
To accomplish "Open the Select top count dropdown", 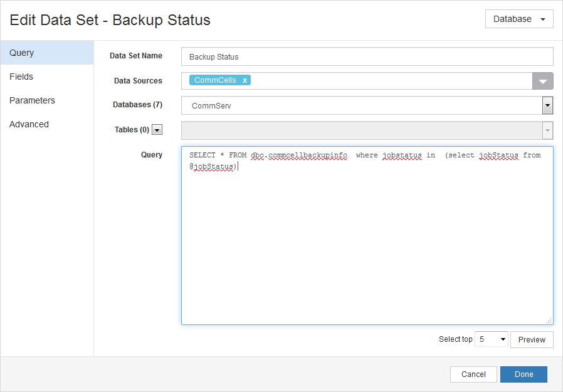I will pos(491,339).
